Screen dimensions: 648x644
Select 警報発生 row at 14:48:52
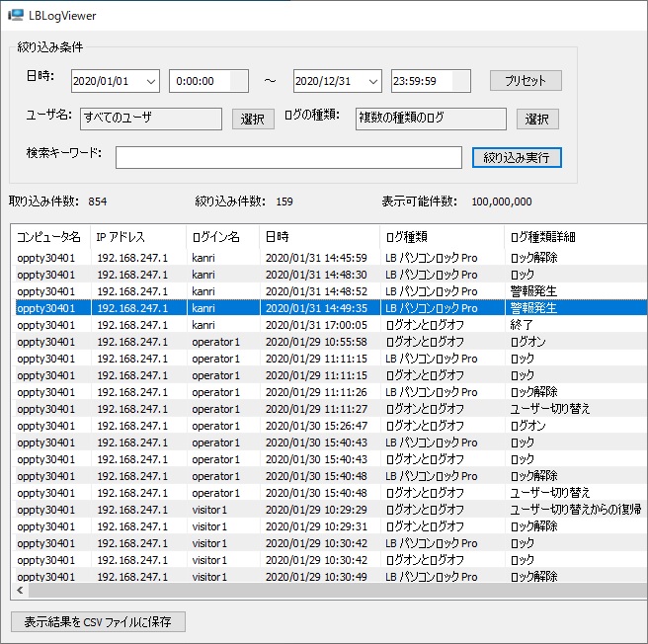(330, 291)
